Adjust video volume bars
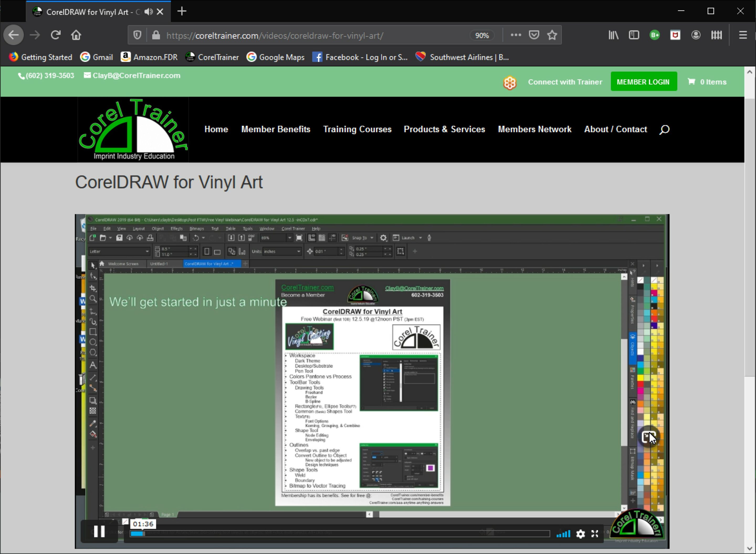Screen dimensions: 756x554 pos(563,534)
